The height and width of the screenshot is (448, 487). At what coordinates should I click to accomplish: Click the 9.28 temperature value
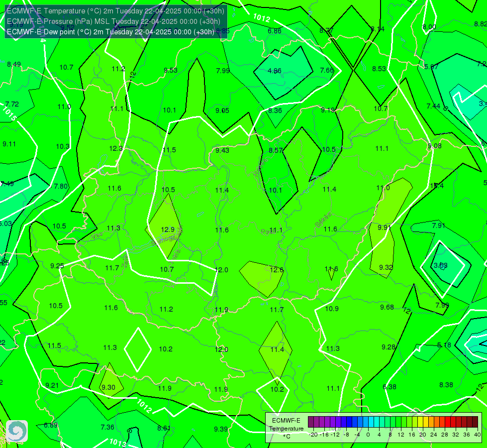tap(388, 347)
